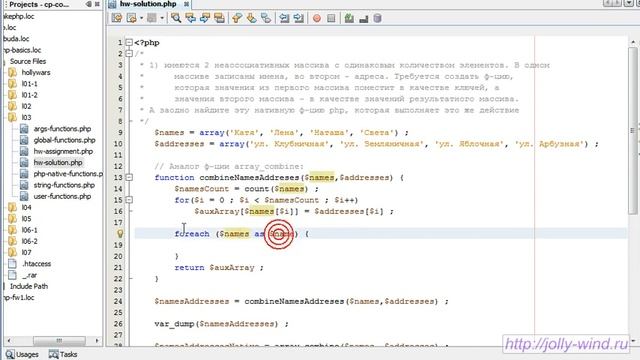
Task: Click the greyed Forward navigation toolbar icon
Action: tap(151, 18)
